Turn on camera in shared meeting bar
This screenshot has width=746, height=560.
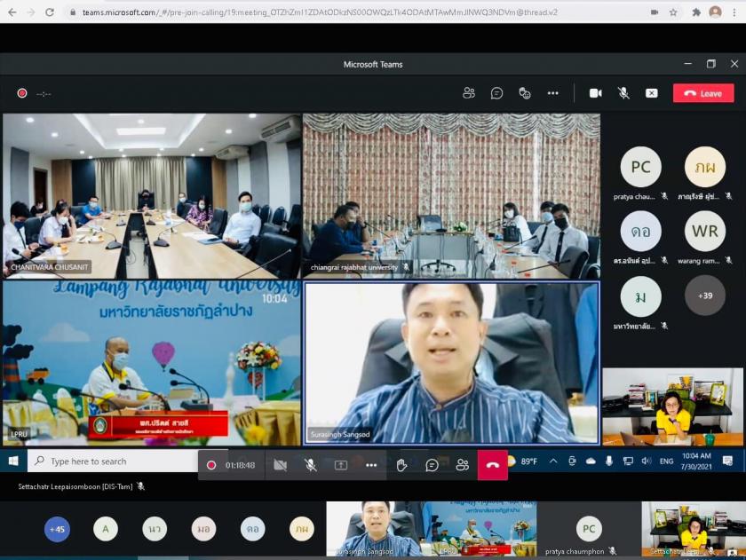[281, 465]
